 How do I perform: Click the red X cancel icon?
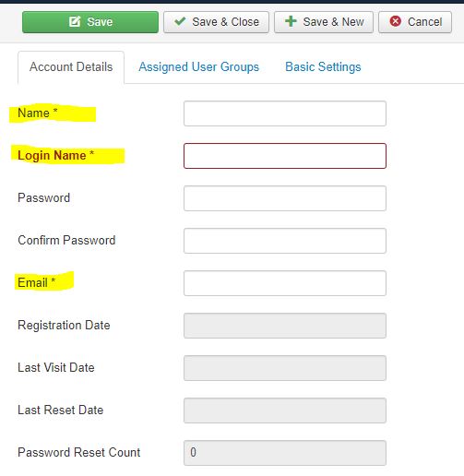[x=396, y=21]
